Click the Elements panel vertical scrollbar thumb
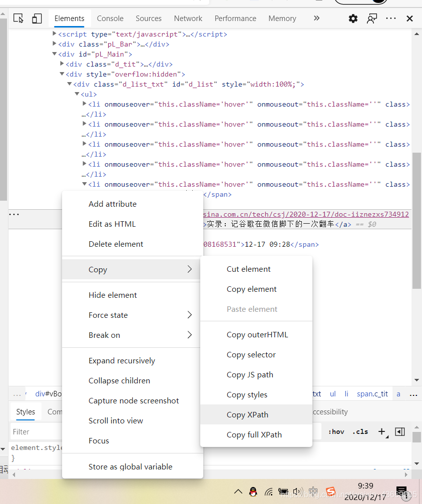422x504 pixels. [x=416, y=221]
